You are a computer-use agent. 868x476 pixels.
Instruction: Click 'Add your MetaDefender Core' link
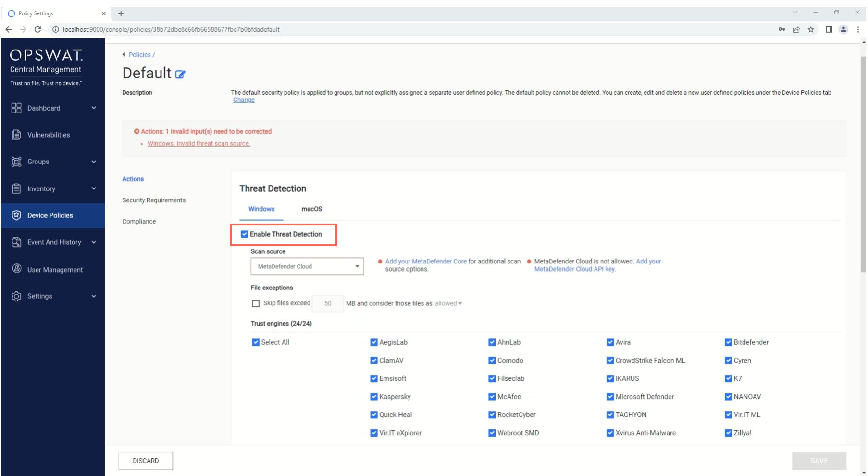(x=426, y=261)
